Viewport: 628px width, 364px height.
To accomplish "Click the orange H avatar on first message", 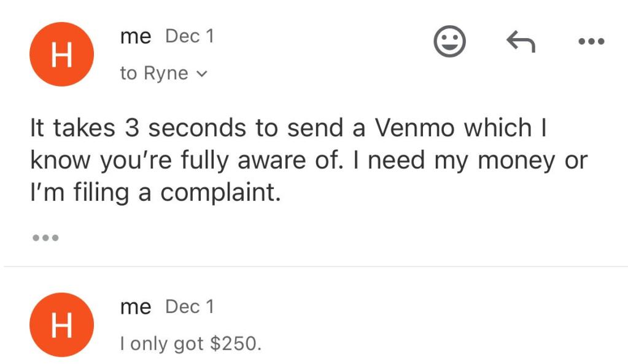I will [x=61, y=55].
